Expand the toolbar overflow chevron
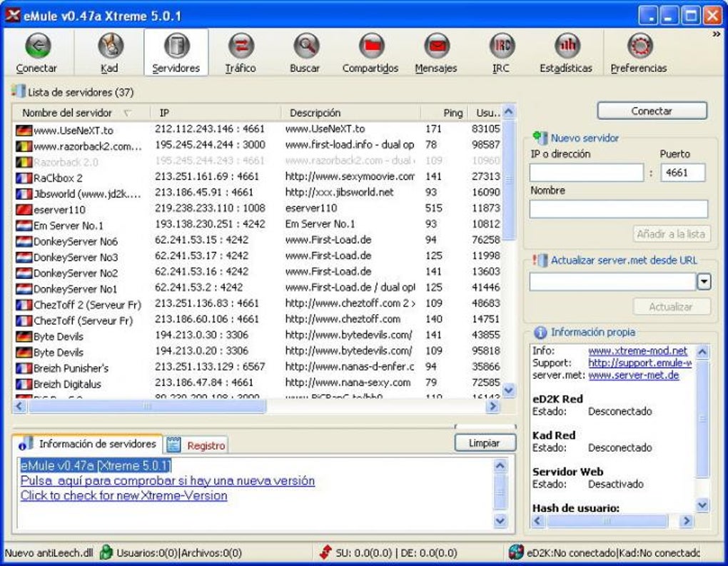The width and height of the screenshot is (728, 566). tap(716, 34)
